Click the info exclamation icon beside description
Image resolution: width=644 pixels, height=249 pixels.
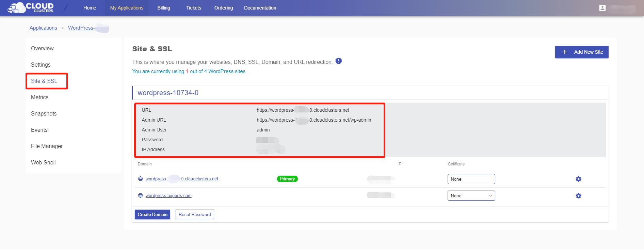(338, 61)
